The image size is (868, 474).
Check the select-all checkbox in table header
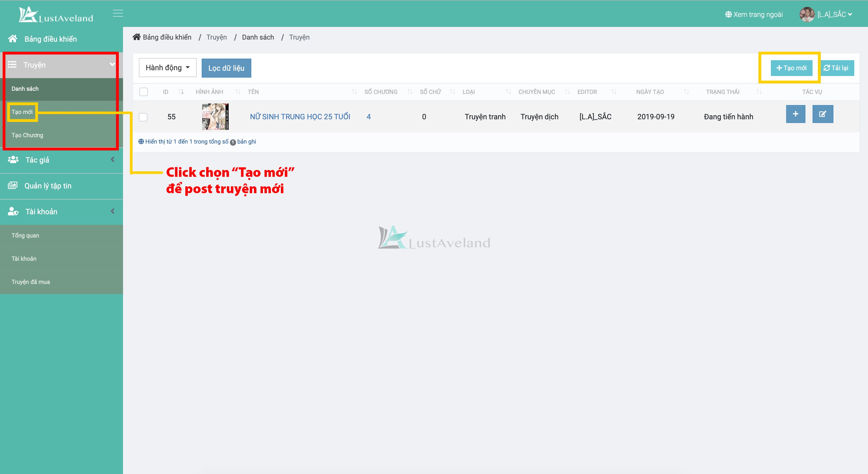pos(144,92)
